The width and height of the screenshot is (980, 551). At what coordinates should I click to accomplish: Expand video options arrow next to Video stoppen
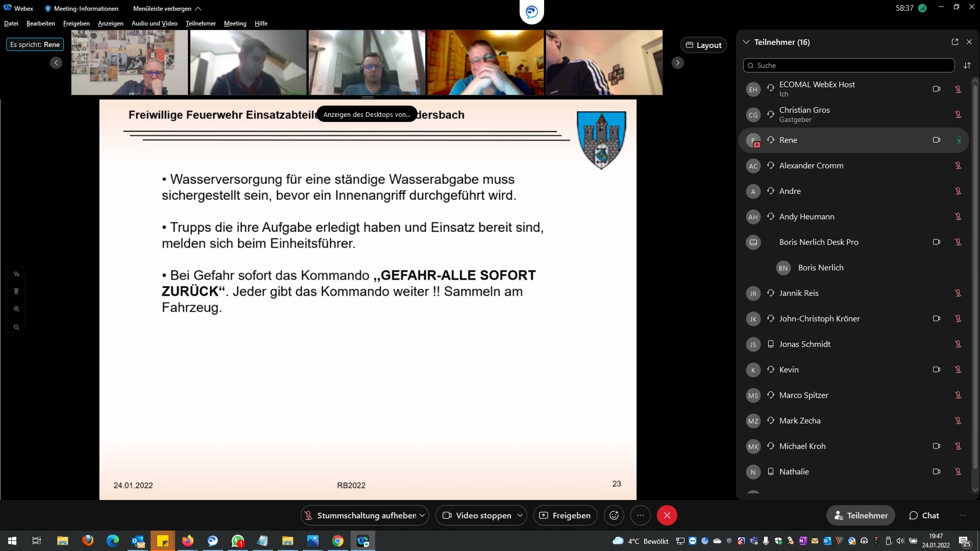520,515
